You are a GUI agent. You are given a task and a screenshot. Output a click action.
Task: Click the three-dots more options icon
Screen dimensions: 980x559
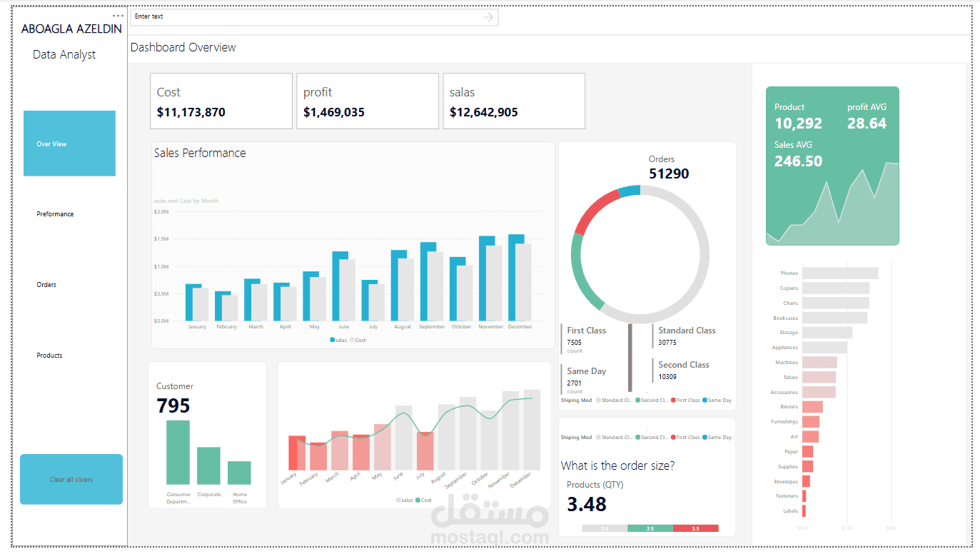point(118,16)
